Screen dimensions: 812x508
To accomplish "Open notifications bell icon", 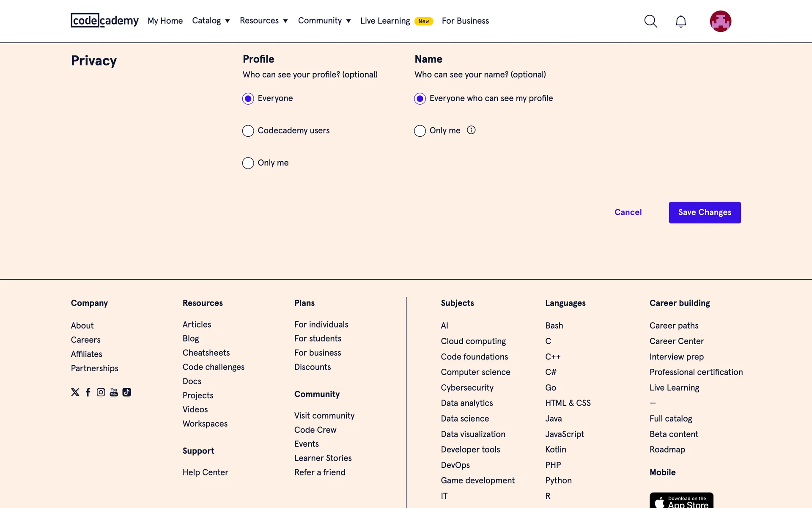I will (x=680, y=21).
